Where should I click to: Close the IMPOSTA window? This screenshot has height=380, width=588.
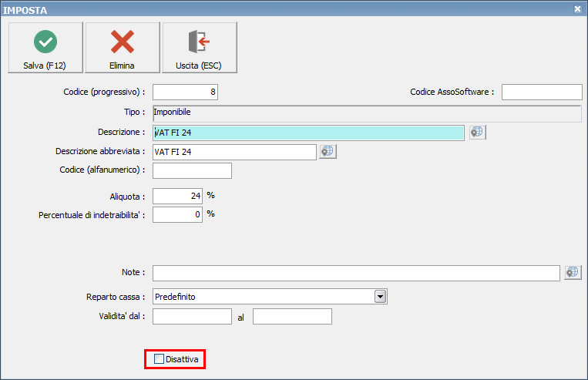(577, 9)
